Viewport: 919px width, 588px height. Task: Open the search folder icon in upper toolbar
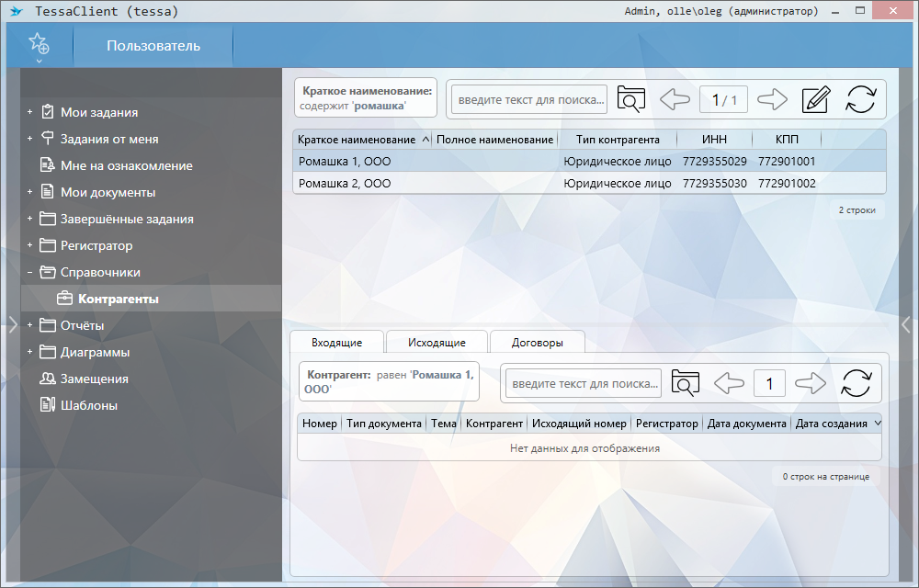pyautogui.click(x=631, y=99)
